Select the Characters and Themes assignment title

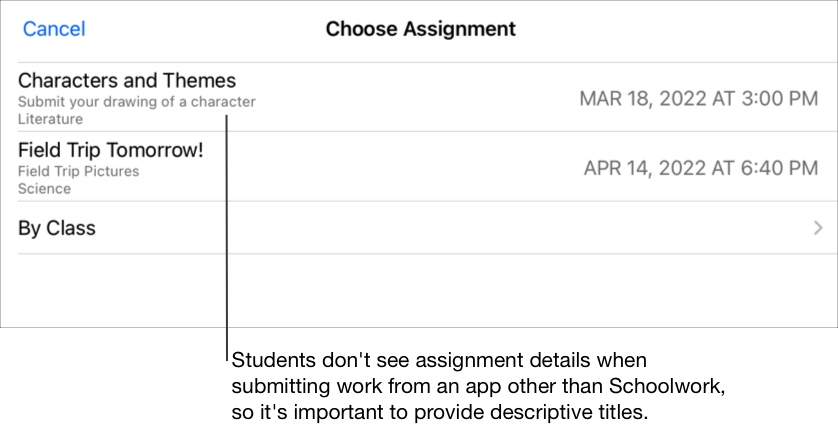[127, 80]
